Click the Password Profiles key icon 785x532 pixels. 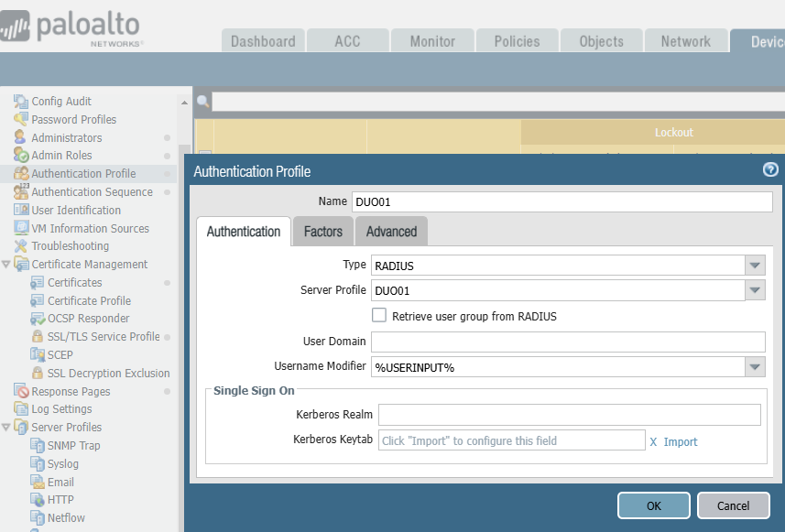point(20,120)
